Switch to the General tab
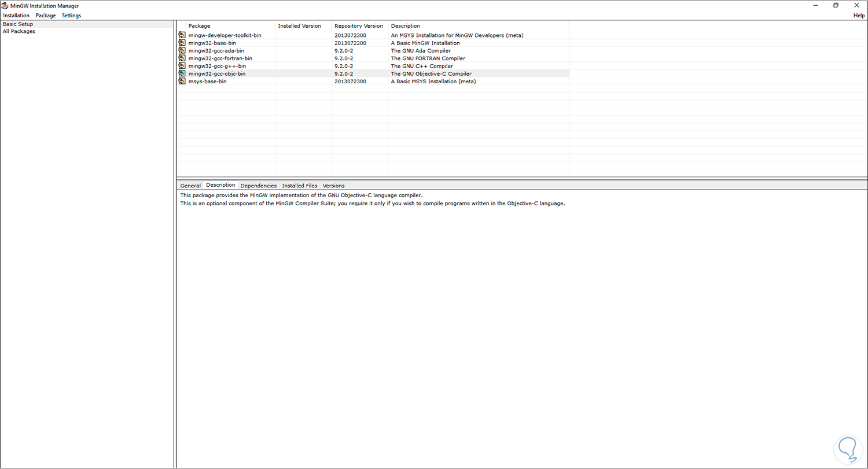This screenshot has height=469, width=868. [x=190, y=186]
